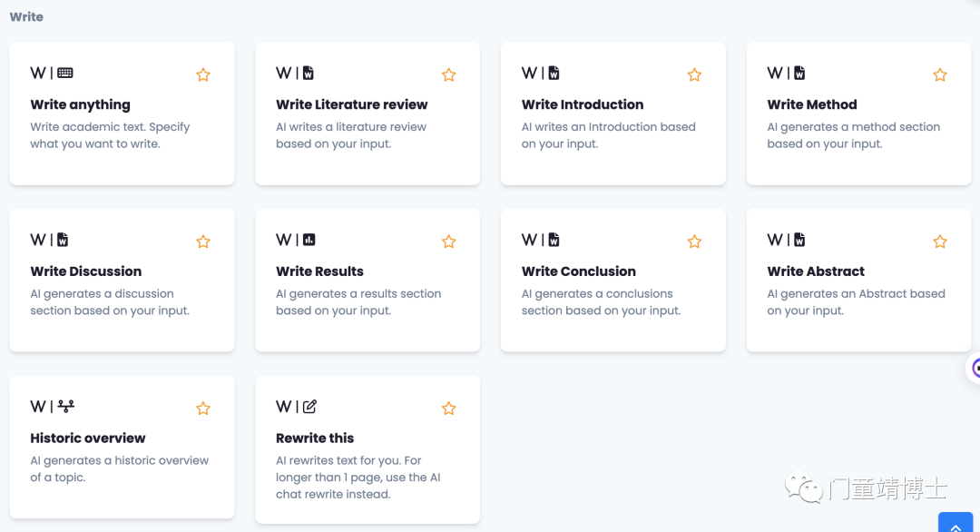Add Write Method to favorites

pos(940,75)
